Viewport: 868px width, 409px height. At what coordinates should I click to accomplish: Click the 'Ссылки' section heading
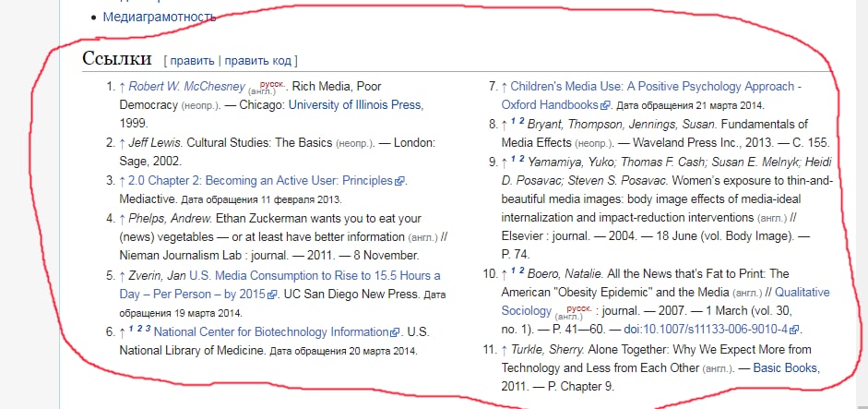117,58
